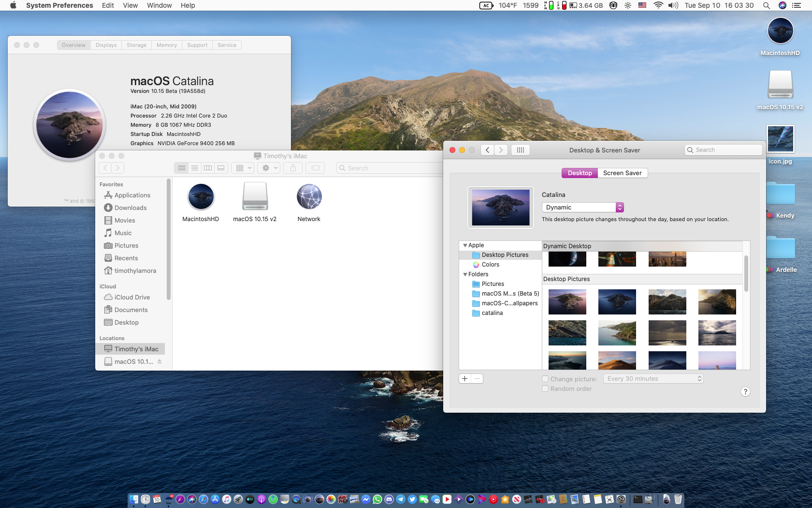Image resolution: width=812 pixels, height=508 pixels.
Task: Open Spotlight search in menu bar
Action: click(x=767, y=5)
